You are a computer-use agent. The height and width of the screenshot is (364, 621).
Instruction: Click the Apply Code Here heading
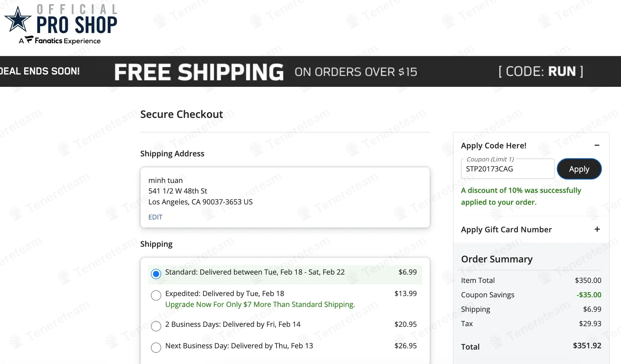[493, 145]
